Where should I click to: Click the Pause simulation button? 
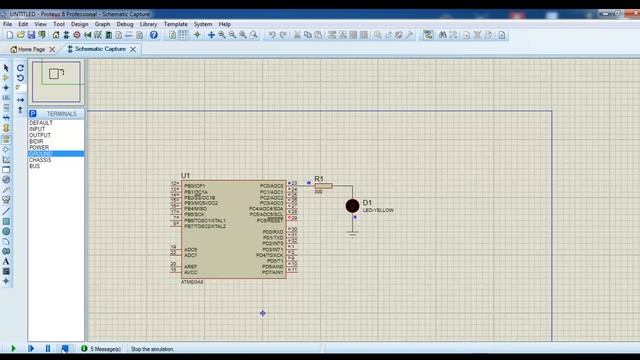coord(48,349)
